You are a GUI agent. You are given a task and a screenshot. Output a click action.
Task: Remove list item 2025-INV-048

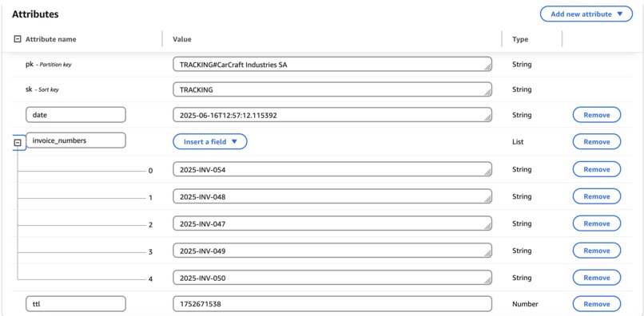[x=596, y=196]
